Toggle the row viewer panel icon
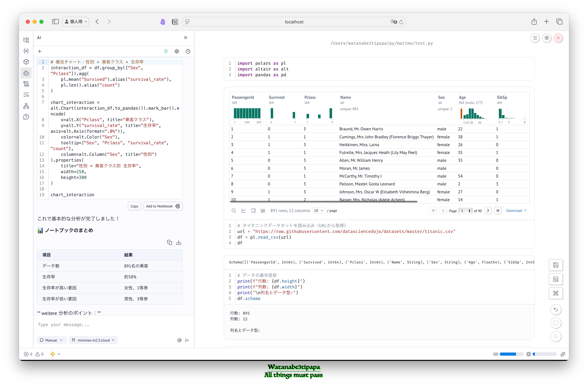This screenshot has height=386, width=588. [253, 210]
